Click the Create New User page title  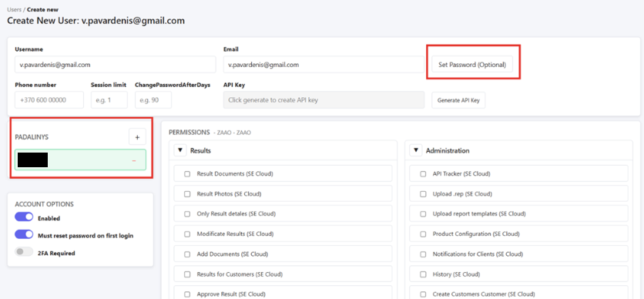click(x=96, y=21)
